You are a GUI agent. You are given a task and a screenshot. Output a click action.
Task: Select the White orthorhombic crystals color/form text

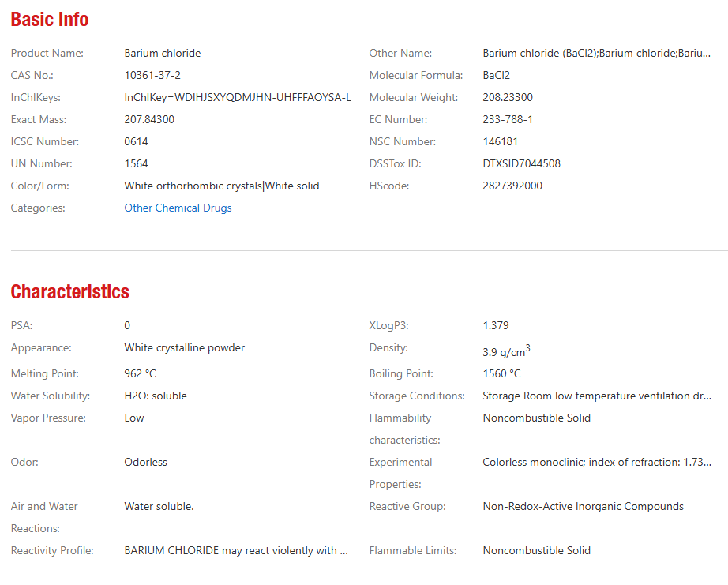[x=193, y=186]
